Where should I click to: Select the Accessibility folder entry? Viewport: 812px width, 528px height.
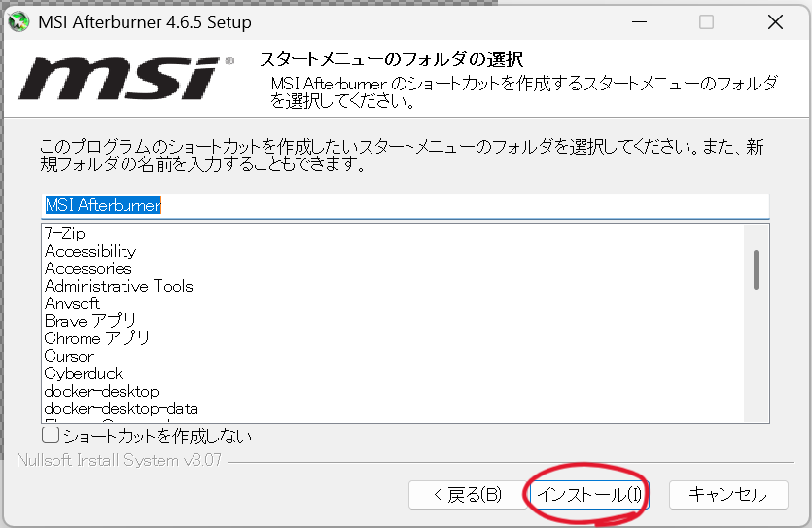click(x=90, y=251)
